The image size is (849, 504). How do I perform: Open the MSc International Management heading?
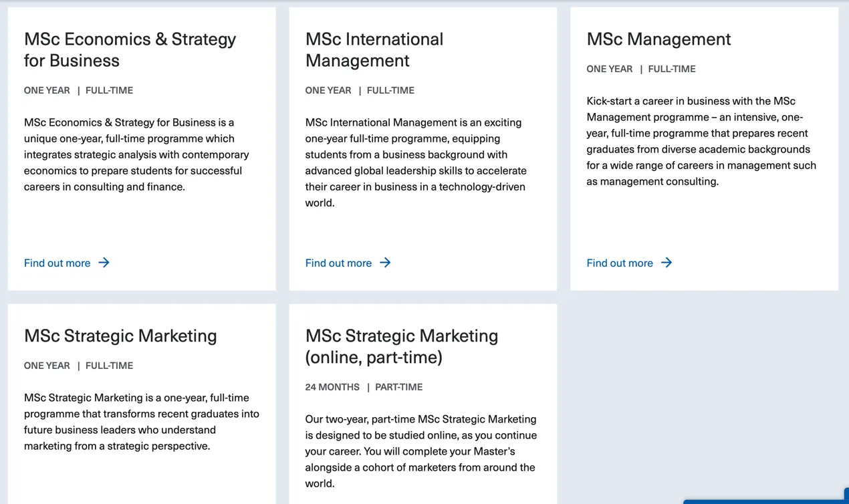click(x=374, y=49)
